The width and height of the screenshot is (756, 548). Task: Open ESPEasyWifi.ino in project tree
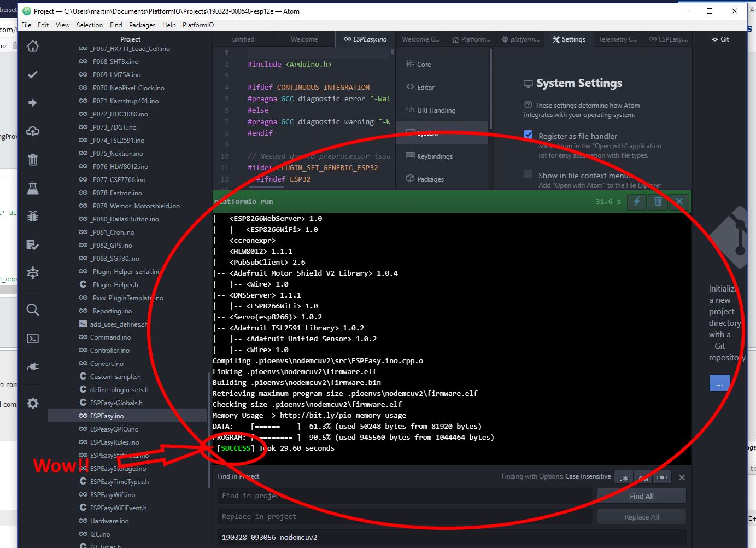click(113, 495)
